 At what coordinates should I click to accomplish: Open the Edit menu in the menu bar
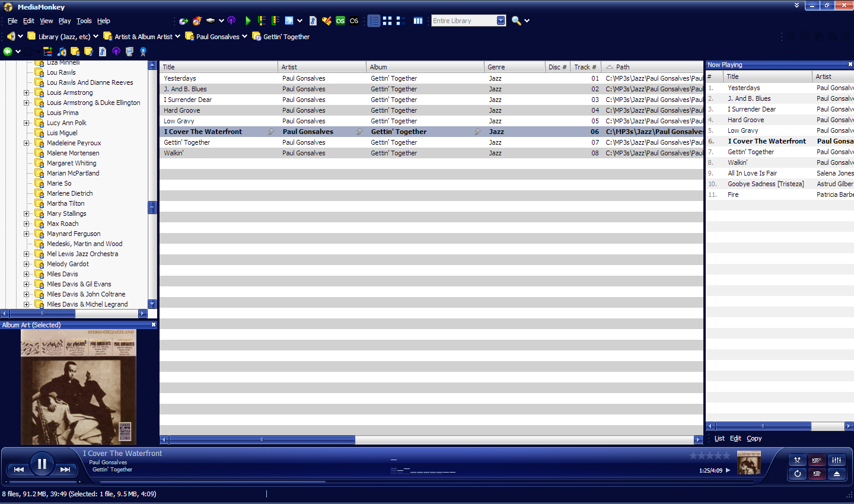coord(28,21)
